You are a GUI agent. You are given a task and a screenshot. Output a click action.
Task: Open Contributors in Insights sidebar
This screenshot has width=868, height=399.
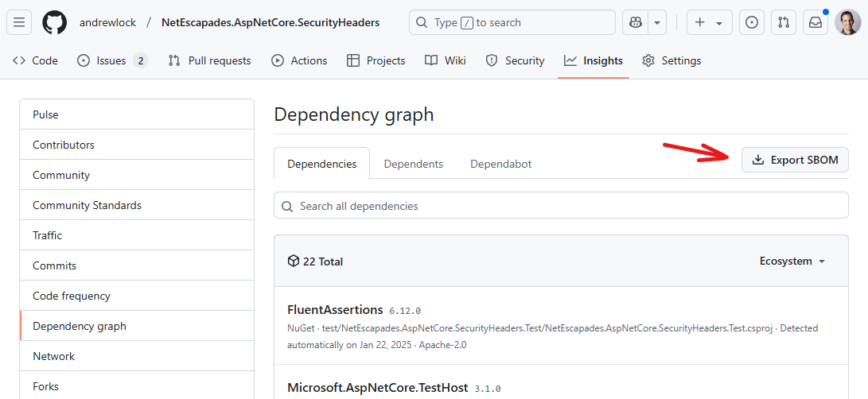tap(137, 145)
